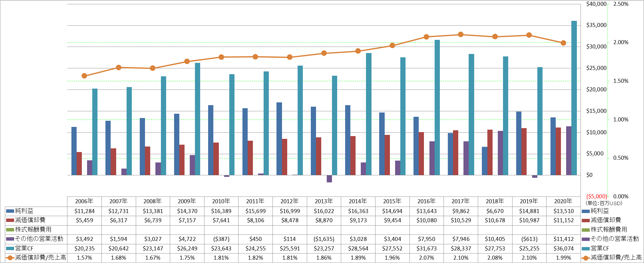Viewport: 644px width, 263px height.
Task: Click the left 株式報酬費用 row label
Action: click(33, 230)
